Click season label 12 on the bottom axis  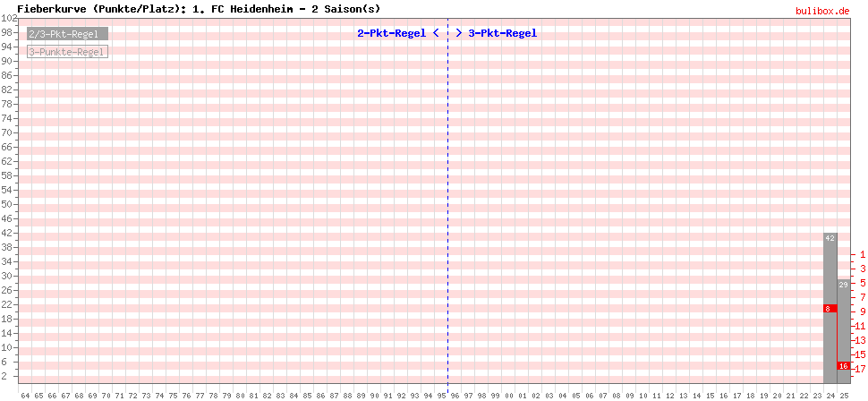point(669,396)
